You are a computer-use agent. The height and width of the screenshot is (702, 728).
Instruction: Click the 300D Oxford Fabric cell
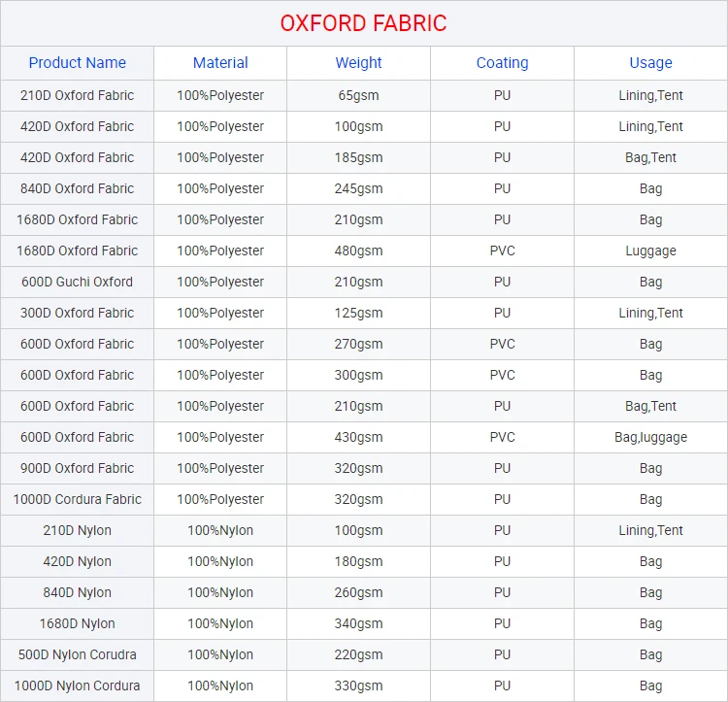coord(78,313)
